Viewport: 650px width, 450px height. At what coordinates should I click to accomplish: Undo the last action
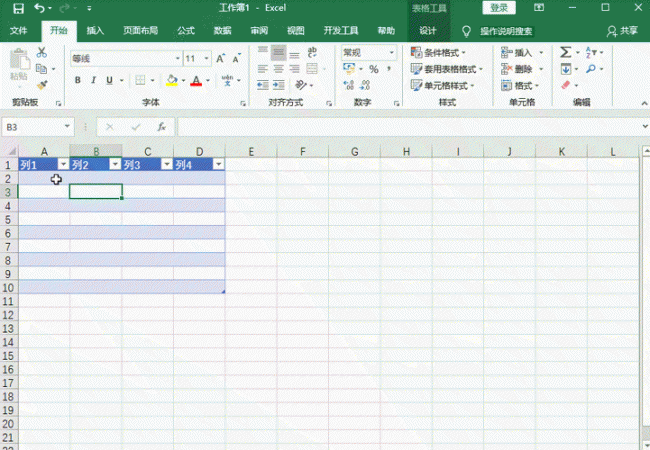(x=39, y=8)
